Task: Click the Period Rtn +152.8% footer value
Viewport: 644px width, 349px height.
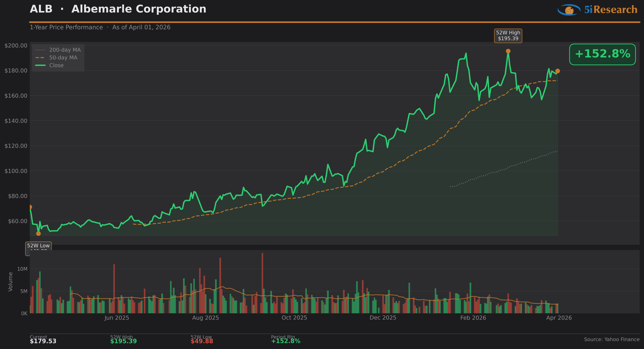Action: (286, 341)
